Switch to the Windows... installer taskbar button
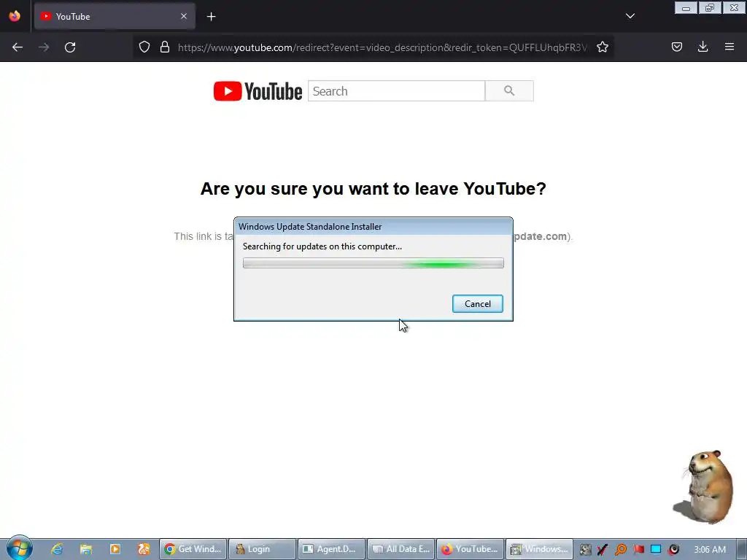 point(539,549)
